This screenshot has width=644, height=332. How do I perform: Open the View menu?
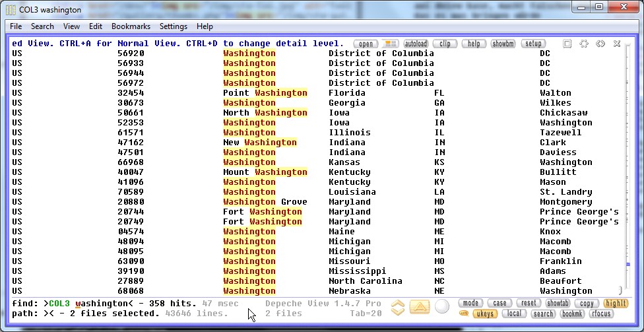tap(72, 26)
